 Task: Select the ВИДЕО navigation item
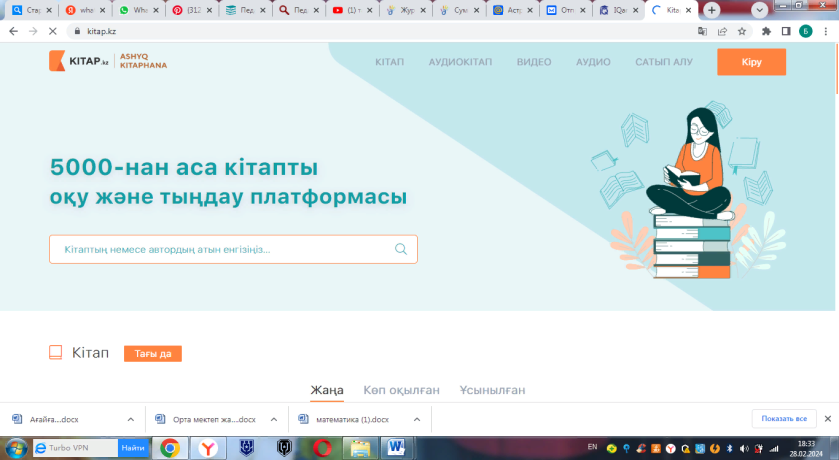point(534,62)
